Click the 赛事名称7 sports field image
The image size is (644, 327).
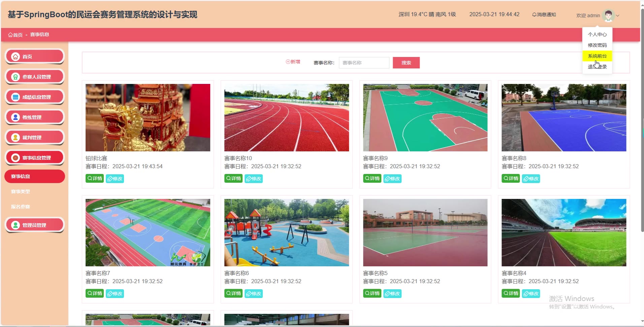[x=148, y=233]
